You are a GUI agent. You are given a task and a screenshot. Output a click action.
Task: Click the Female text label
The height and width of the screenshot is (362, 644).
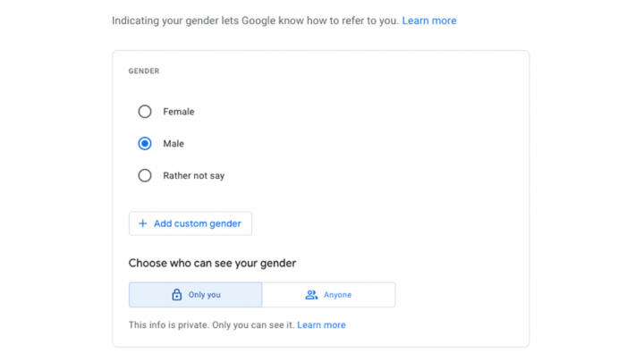(x=179, y=112)
